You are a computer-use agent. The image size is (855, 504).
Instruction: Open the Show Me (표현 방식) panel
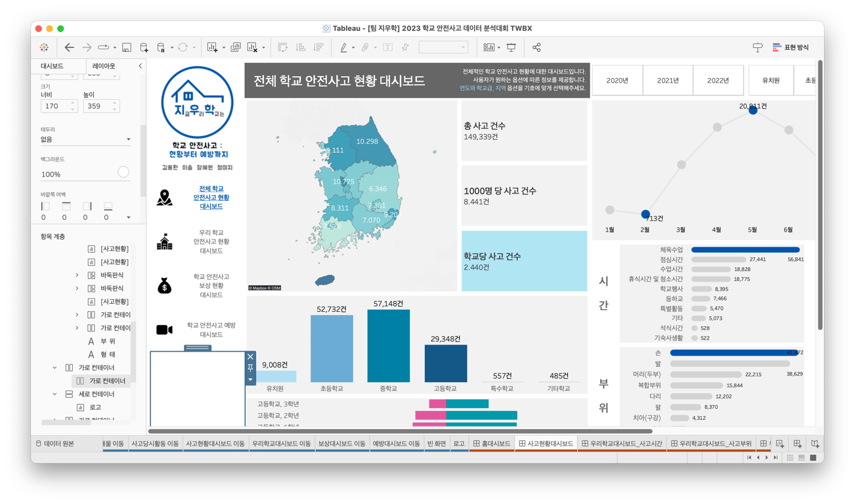click(x=790, y=47)
